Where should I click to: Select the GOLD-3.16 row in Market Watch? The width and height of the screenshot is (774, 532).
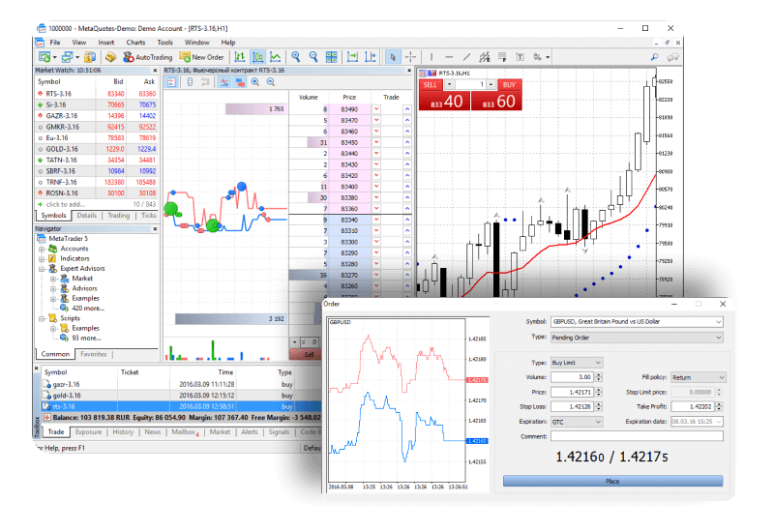(96, 149)
